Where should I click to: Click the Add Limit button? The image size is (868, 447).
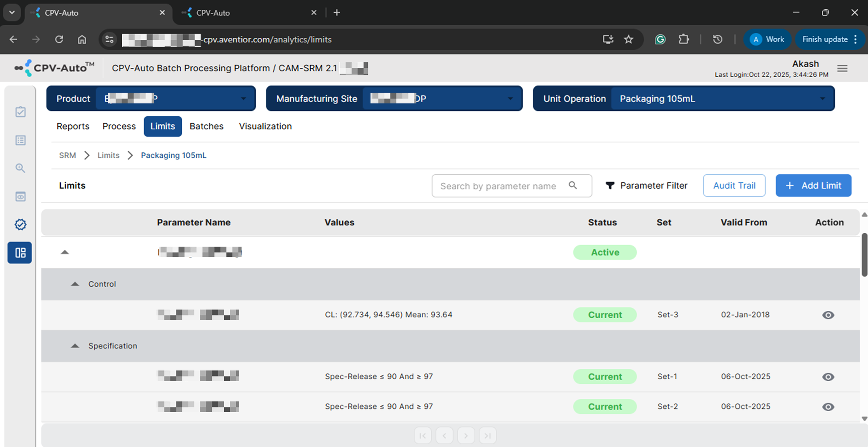click(x=813, y=185)
